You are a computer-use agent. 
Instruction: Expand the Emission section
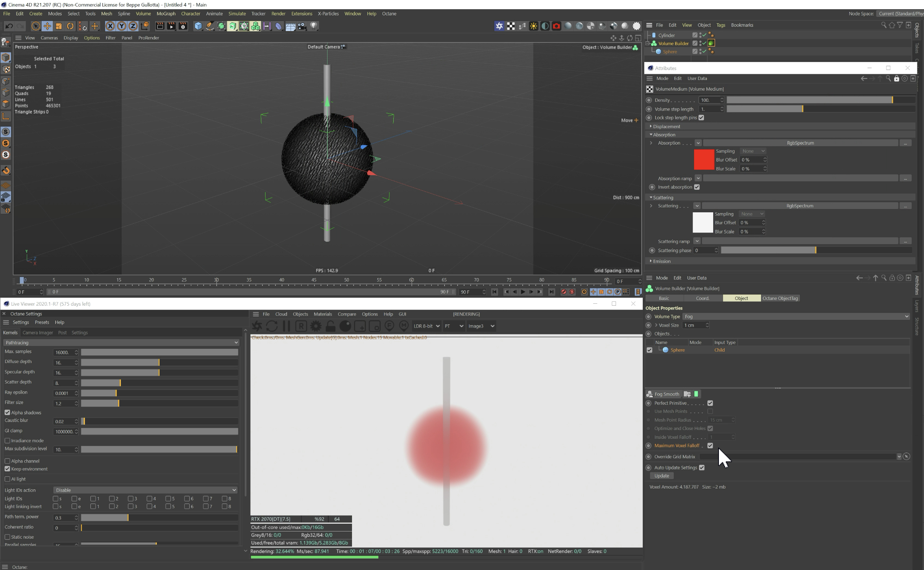click(662, 261)
